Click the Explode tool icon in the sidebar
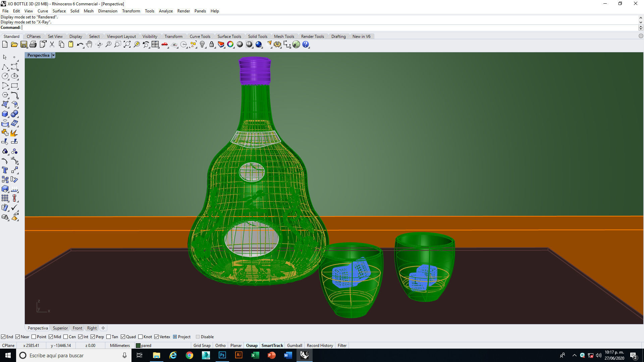The image size is (644, 362). pos(14,133)
